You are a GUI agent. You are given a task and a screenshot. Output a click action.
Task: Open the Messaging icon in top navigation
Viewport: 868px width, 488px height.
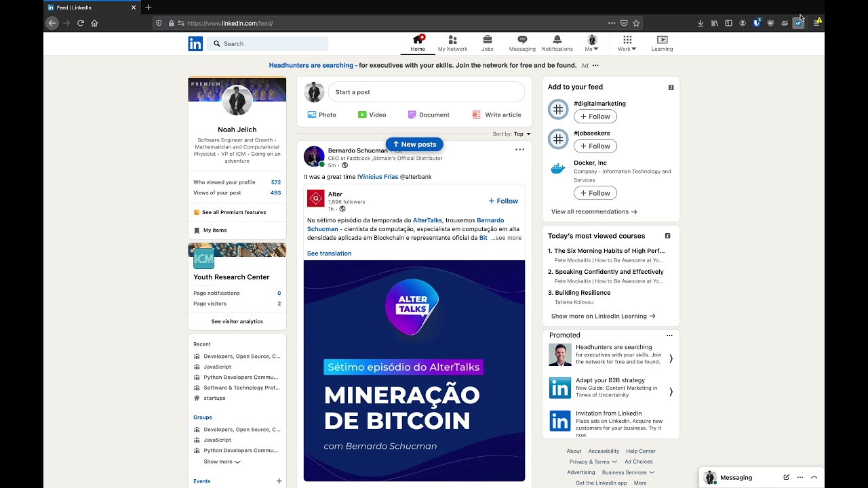tap(521, 41)
